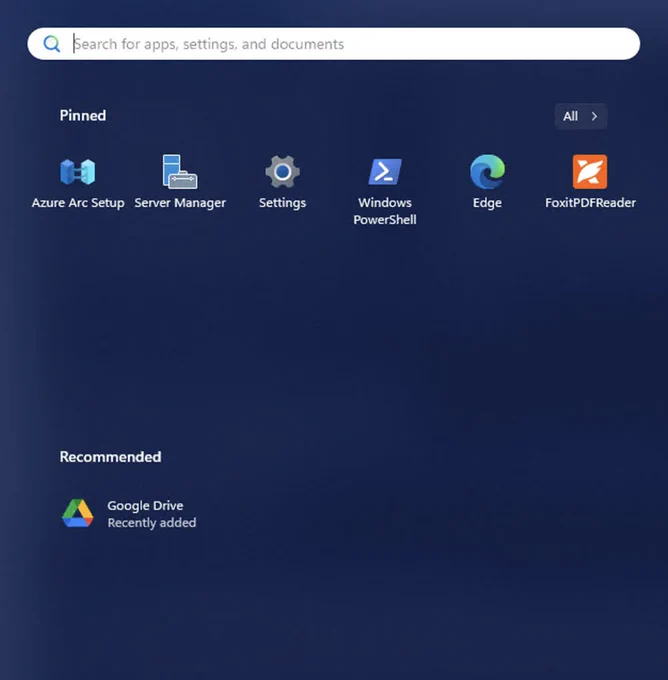Focus the search box for apps and documents
Image resolution: width=668 pixels, height=680 pixels.
pyautogui.click(x=333, y=44)
